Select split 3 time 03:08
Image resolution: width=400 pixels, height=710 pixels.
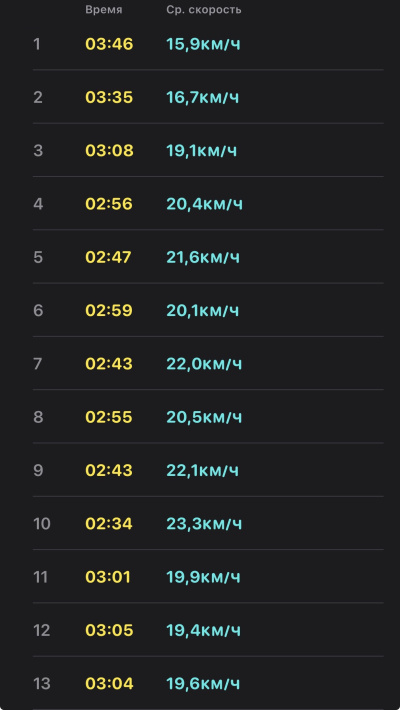pyautogui.click(x=109, y=151)
